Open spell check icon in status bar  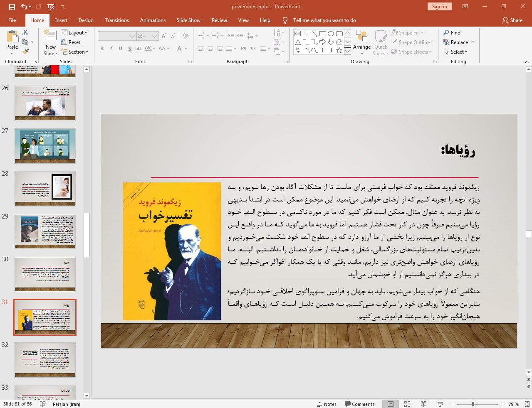tap(42, 404)
